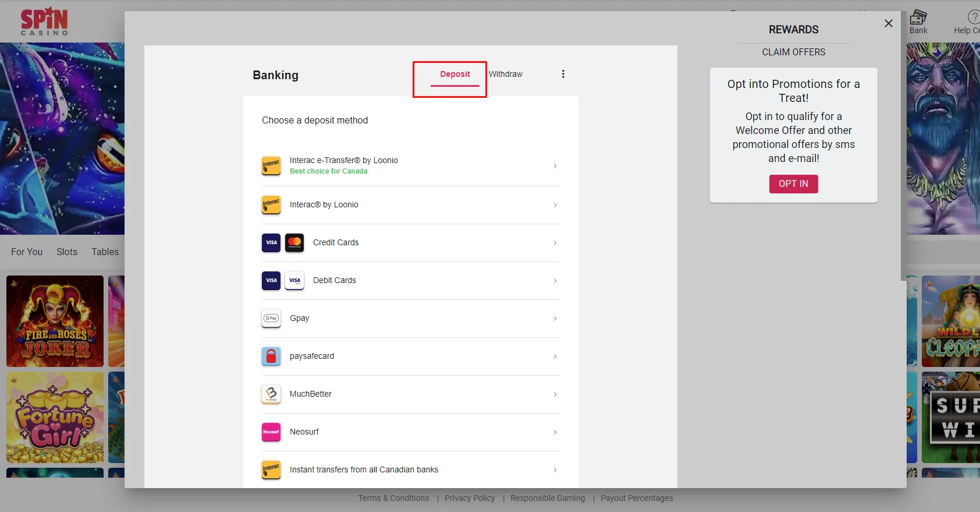Open the For You category tab
The width and height of the screenshot is (980, 512).
[27, 252]
